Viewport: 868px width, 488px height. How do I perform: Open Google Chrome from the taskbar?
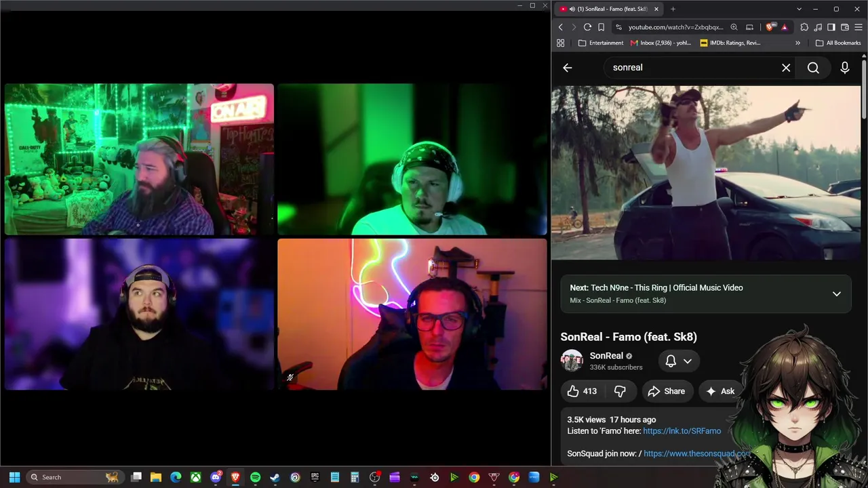(474, 477)
